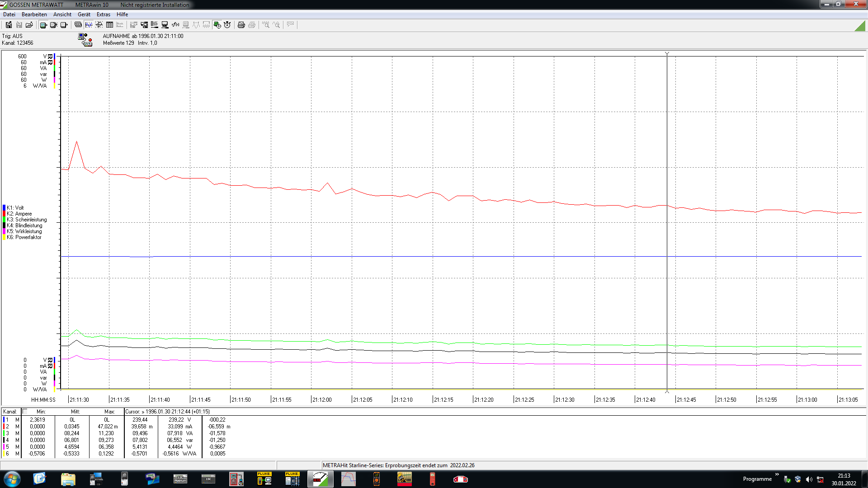Screen dimensions: 868x488
Task: Select the Y-t curve graph view icon
Action: 89,25
